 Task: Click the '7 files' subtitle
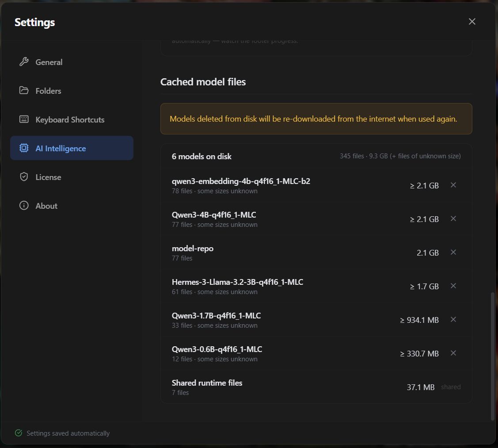(180, 393)
